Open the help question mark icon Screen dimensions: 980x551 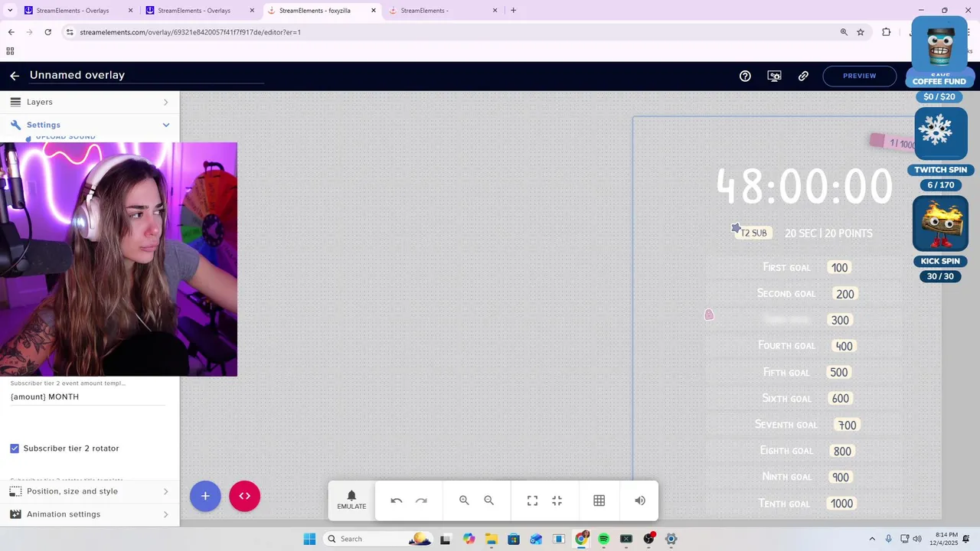click(745, 76)
